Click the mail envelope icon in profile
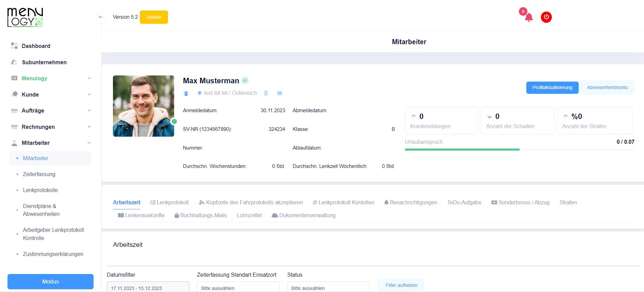The height and width of the screenshot is (292, 644). pos(280,93)
